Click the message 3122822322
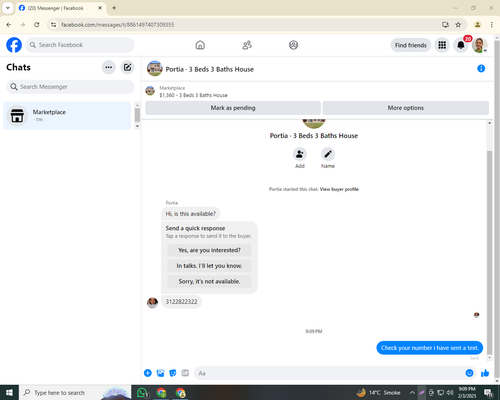 click(181, 302)
